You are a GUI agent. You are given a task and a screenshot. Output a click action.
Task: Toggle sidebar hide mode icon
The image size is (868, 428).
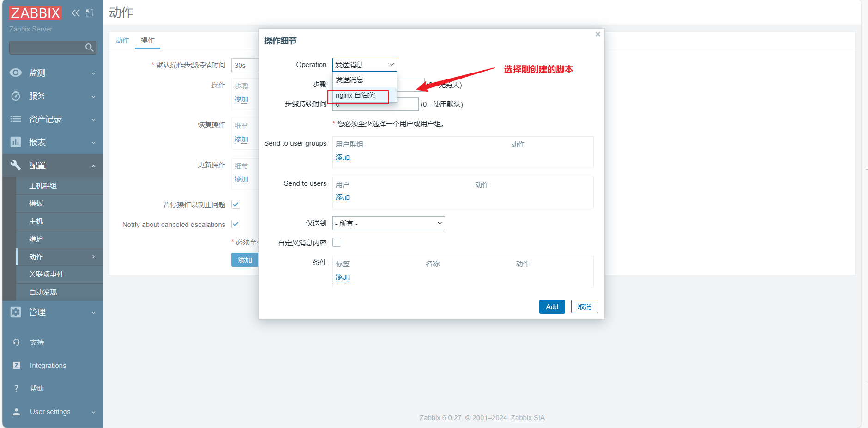(x=90, y=13)
